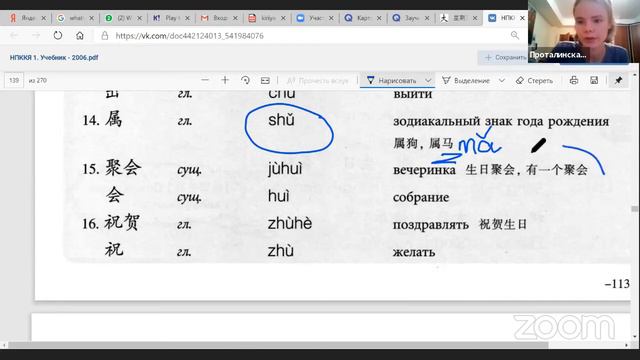
Task: Click the pinyin 'zhùhè' in row 16
Action: click(x=290, y=223)
